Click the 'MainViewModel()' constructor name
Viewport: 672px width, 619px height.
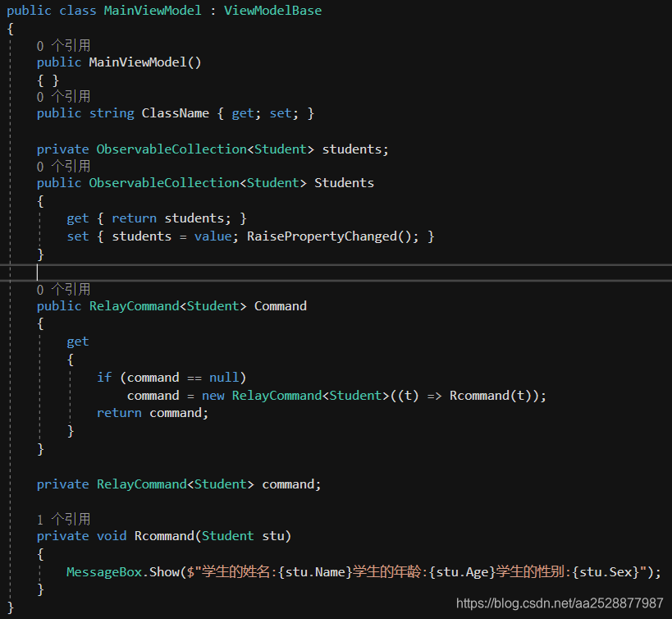[145, 62]
